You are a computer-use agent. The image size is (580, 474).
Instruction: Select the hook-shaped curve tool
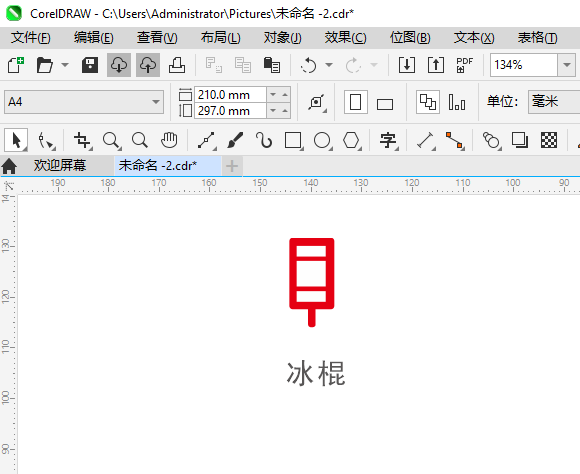tap(264, 141)
